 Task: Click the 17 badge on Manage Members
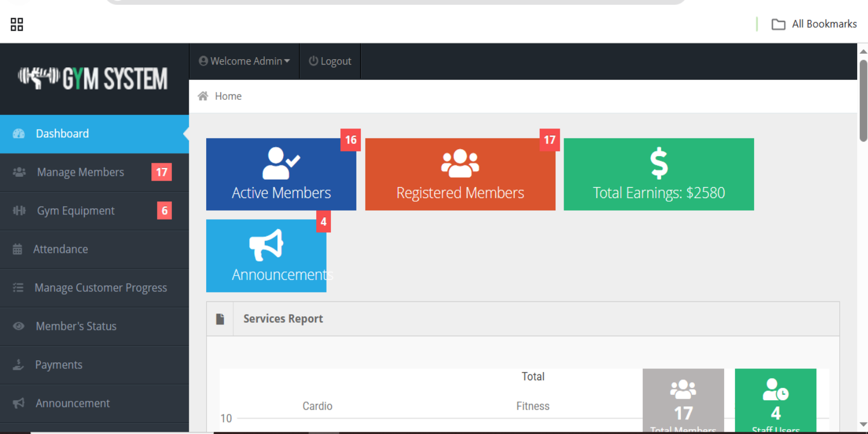point(162,172)
